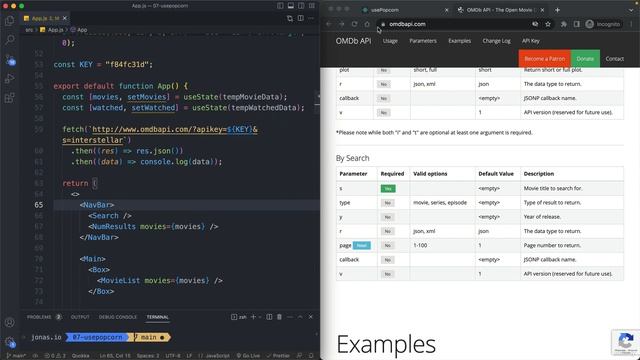Image resolution: width=640 pixels, height=360 pixels.
Task: Open the Accounts icon in activity bar
Action: (x=9, y=322)
